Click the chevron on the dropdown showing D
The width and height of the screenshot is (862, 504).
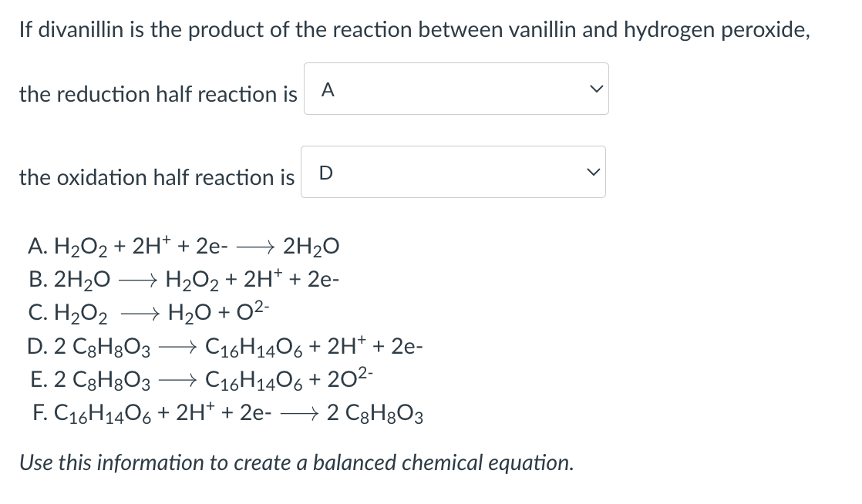pyautogui.click(x=594, y=171)
